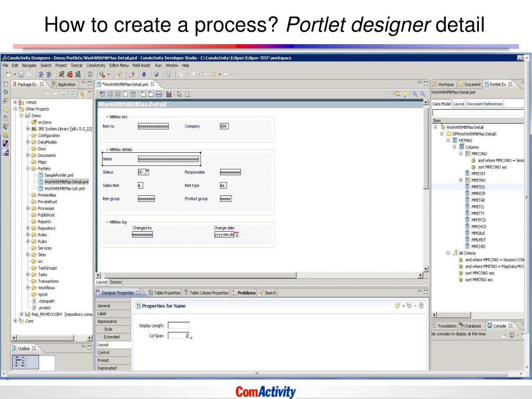Open the Document References tab
This screenshot has height=399, width=532.
[x=485, y=104]
